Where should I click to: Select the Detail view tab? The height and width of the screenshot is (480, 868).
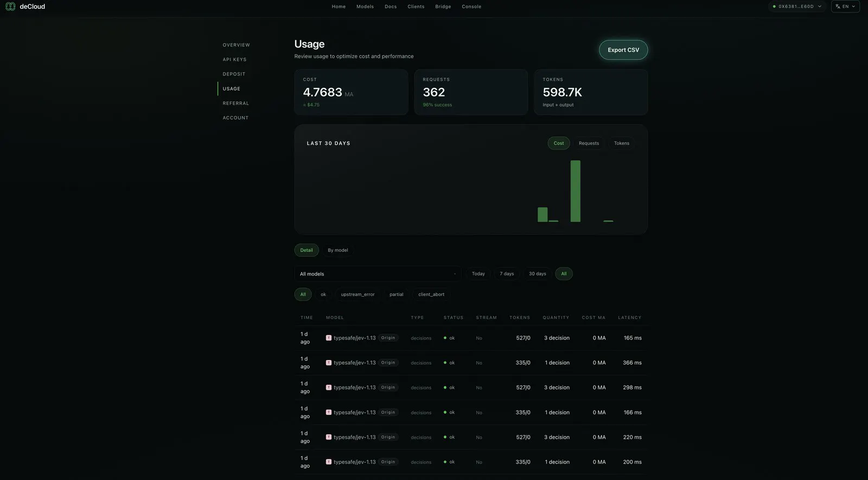pyautogui.click(x=307, y=250)
